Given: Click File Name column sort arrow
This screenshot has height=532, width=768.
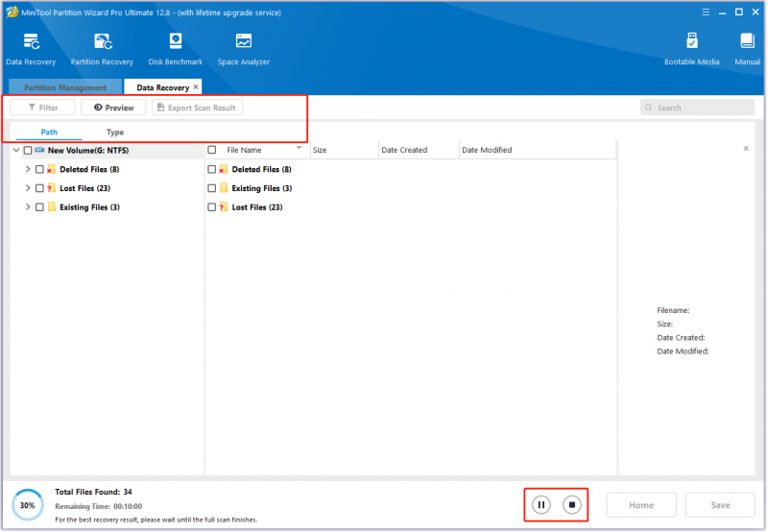Looking at the screenshot, I should (x=299, y=148).
